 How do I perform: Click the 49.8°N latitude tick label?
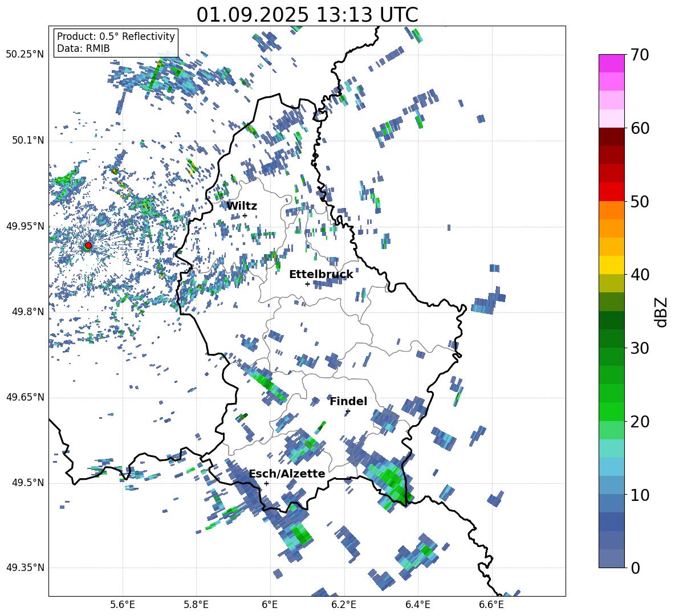[x=27, y=312]
